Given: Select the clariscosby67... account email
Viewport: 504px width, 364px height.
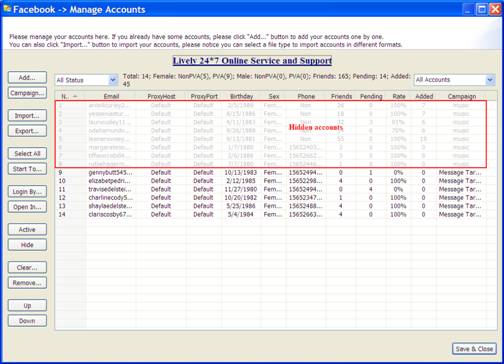Looking at the screenshot, I should coord(110,214).
